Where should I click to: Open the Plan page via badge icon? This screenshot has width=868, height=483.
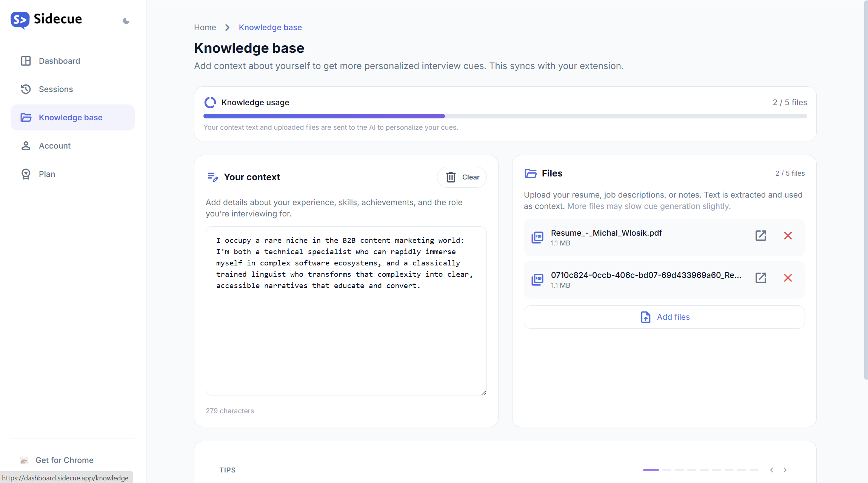pos(26,174)
